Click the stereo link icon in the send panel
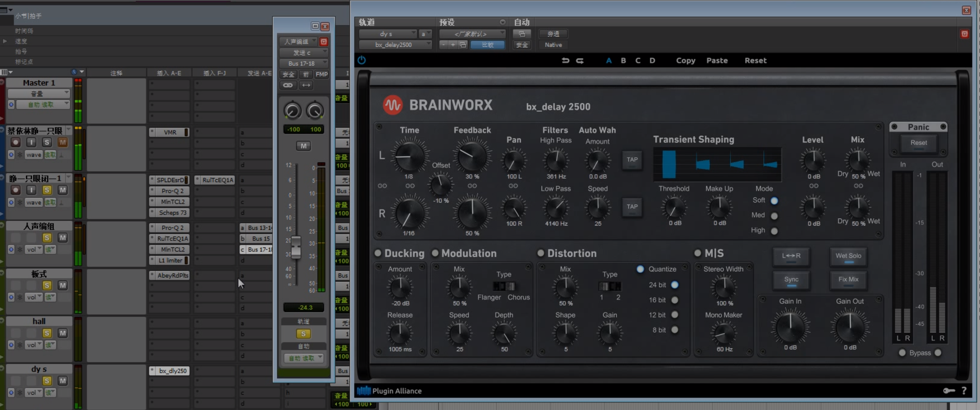The height and width of the screenshot is (410, 980). [x=288, y=85]
